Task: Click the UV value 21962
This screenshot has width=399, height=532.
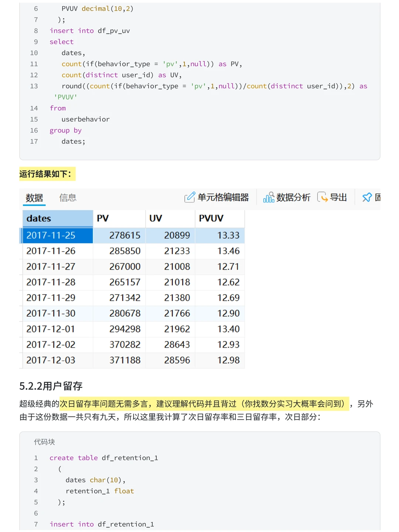Action: click(x=170, y=329)
